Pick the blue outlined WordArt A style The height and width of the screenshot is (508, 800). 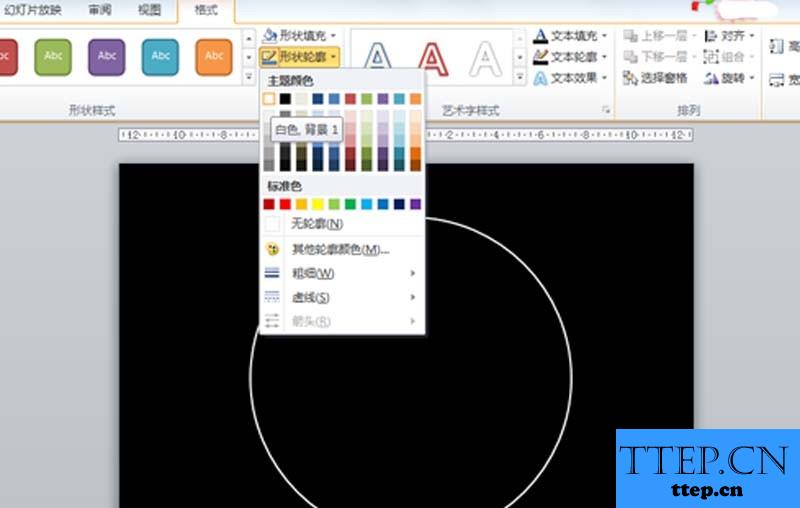point(378,58)
